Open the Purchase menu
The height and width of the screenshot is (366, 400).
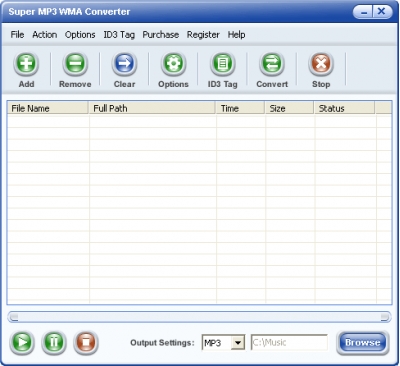161,35
